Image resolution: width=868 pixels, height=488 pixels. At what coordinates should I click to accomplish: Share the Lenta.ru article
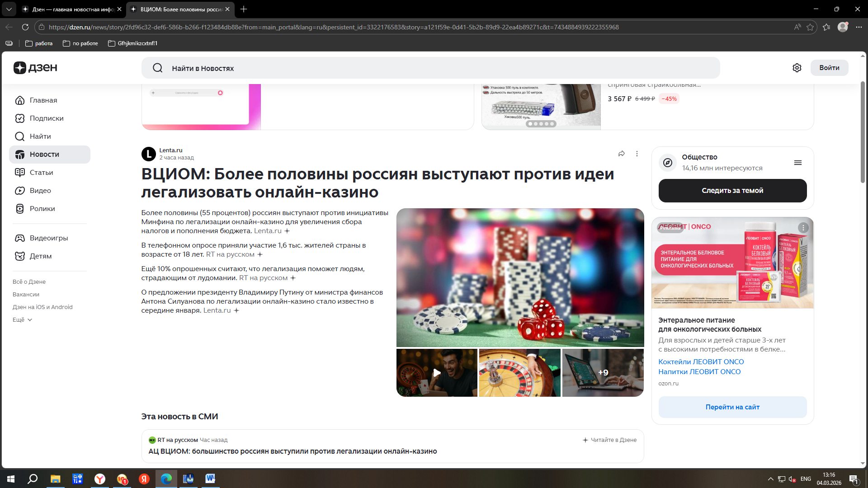[x=622, y=154]
